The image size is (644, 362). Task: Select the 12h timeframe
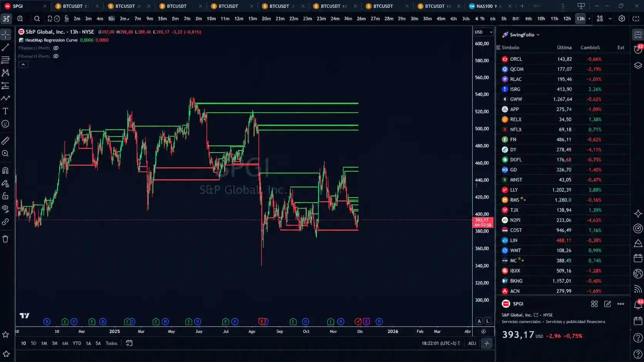[567, 18]
